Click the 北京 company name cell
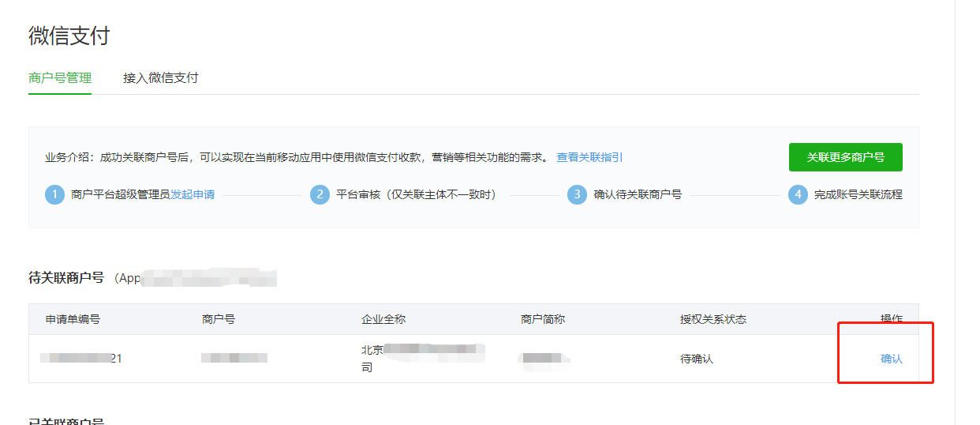 tap(424, 358)
